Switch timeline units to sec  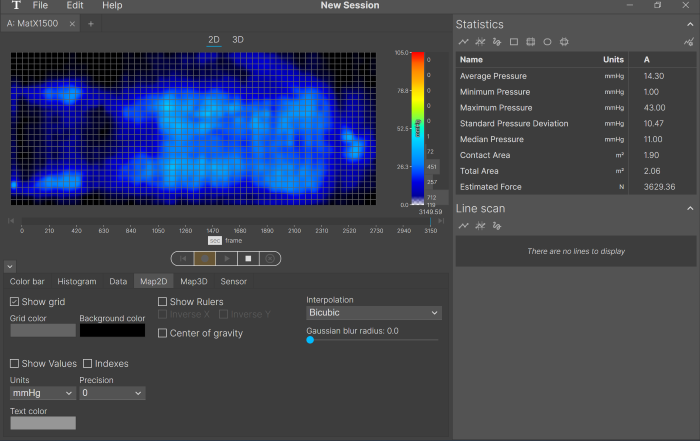pos(215,241)
